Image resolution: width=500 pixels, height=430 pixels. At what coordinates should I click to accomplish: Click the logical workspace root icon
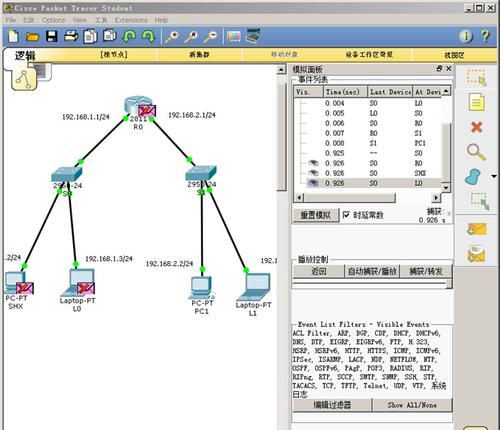pos(24,79)
